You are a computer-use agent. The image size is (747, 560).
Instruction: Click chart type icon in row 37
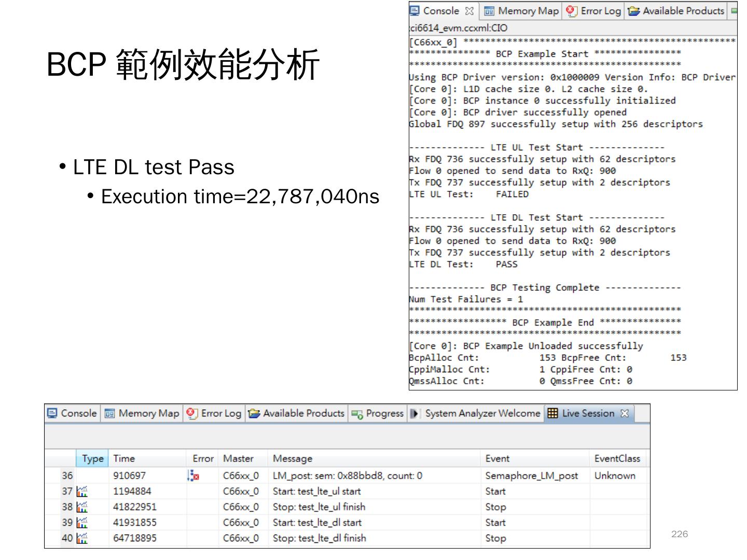pos(82,491)
